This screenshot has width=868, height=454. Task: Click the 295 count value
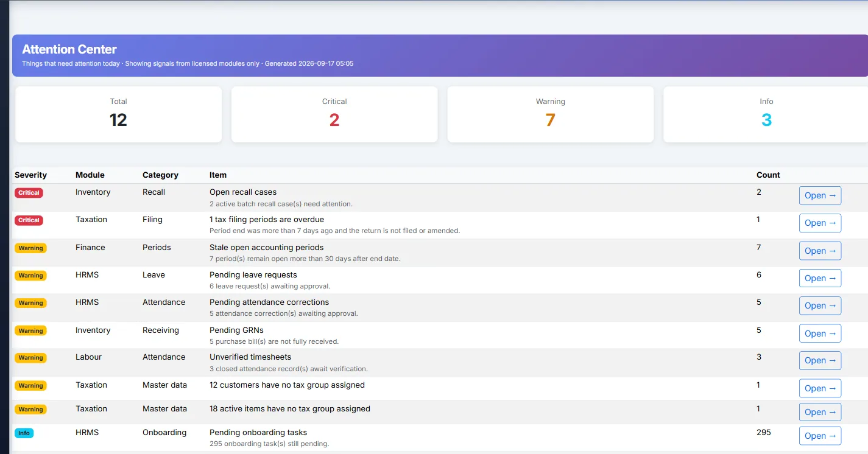point(764,432)
